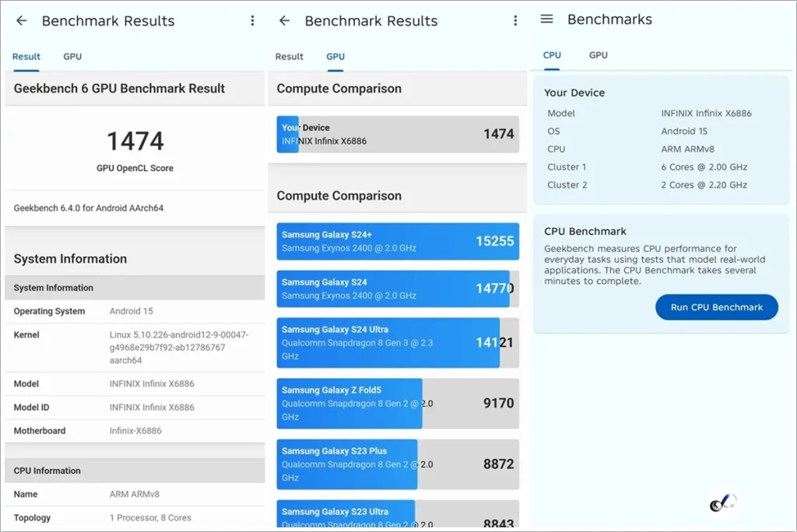797x532 pixels.
Task: Go back from the left Benchmark Results screen
Action: tap(21, 21)
